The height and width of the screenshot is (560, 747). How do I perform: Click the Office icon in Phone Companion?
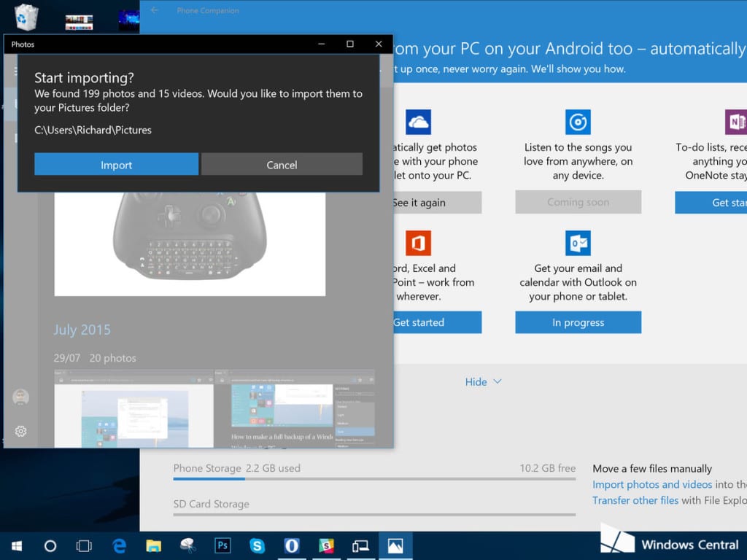[418, 243]
